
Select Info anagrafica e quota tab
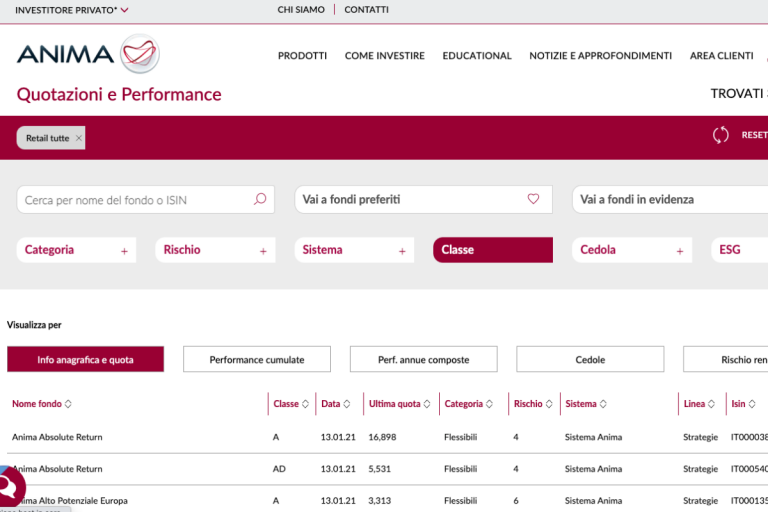tap(85, 359)
